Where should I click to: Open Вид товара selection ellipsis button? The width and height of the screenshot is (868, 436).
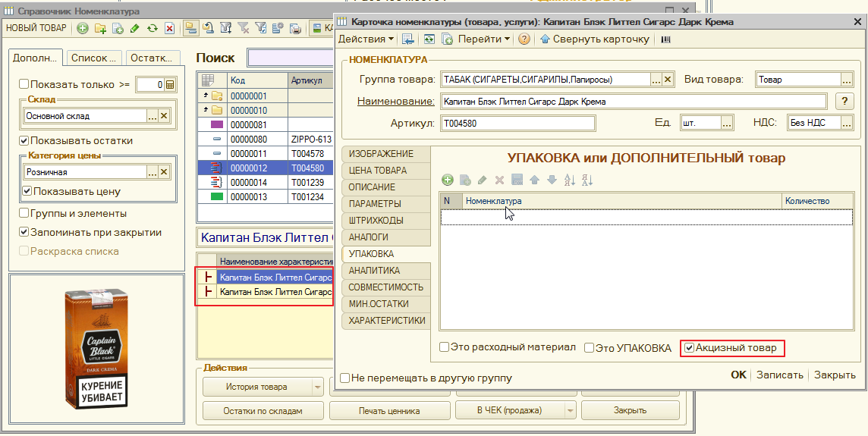click(847, 80)
